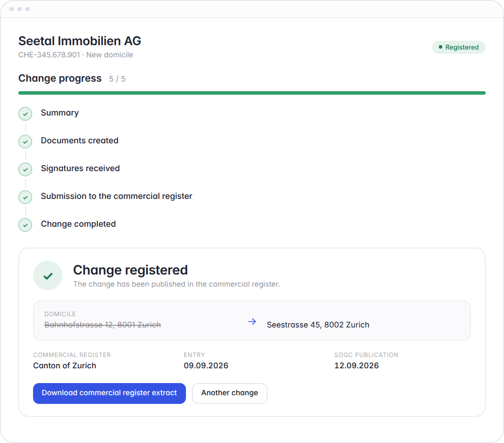Click the Signatures received checkmark icon
This screenshot has height=443, width=504.
pyautogui.click(x=25, y=169)
